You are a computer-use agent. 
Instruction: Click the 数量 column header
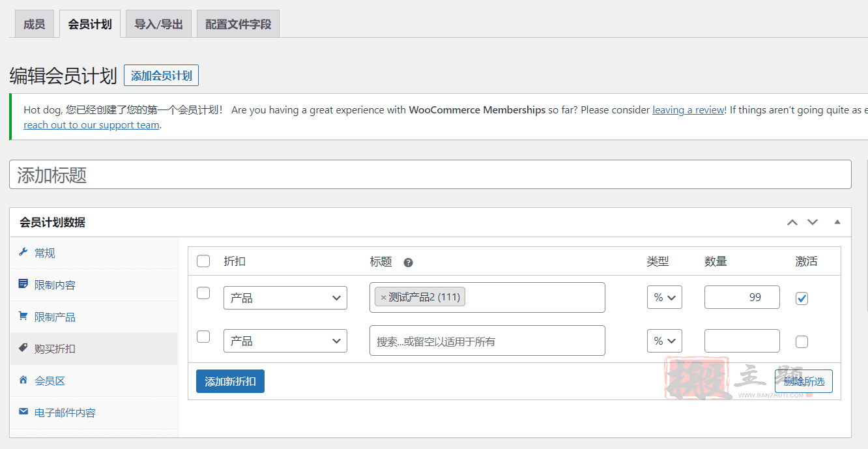coord(716,261)
